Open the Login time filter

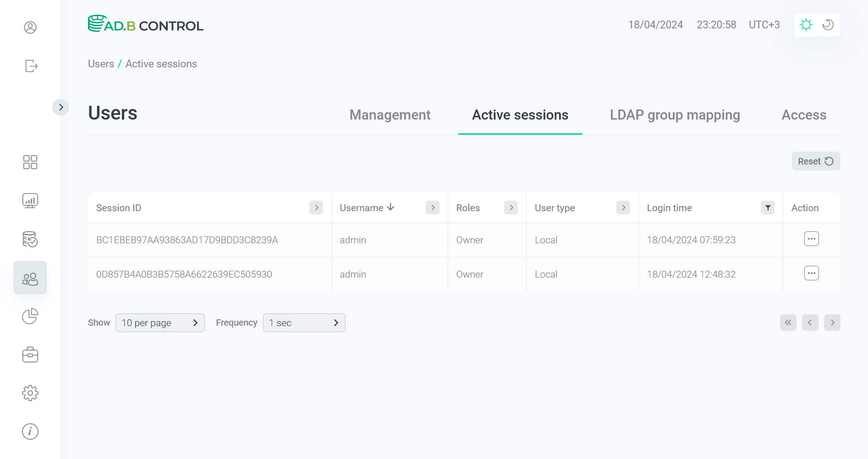point(768,208)
